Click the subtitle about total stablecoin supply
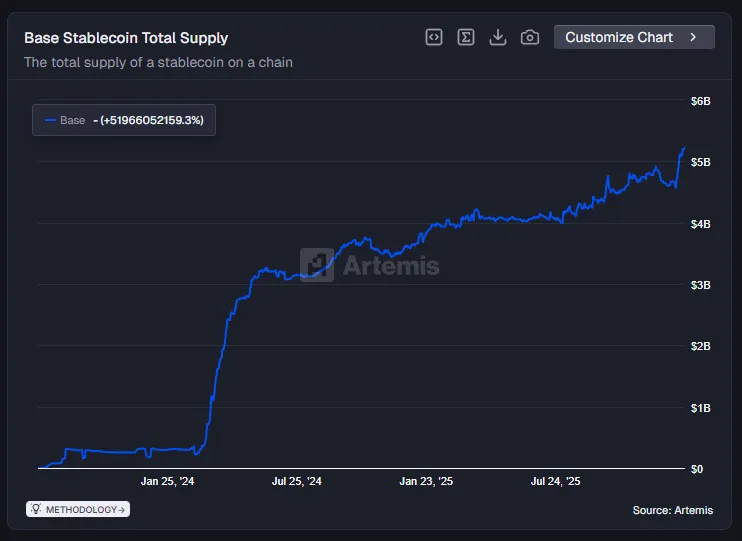This screenshot has width=742, height=541. point(159,62)
